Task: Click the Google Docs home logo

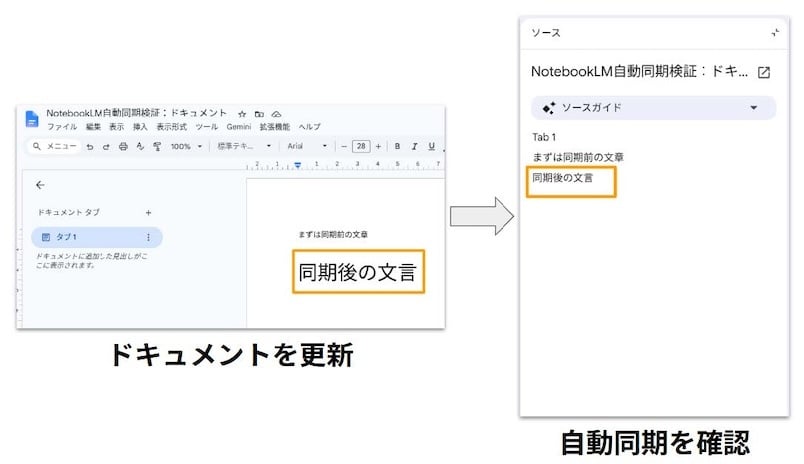Action: (x=32, y=118)
